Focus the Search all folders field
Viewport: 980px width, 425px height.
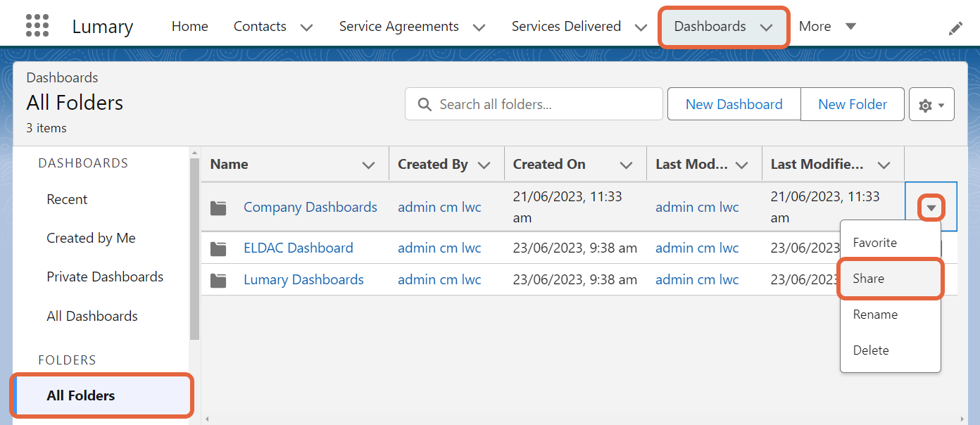tap(534, 104)
